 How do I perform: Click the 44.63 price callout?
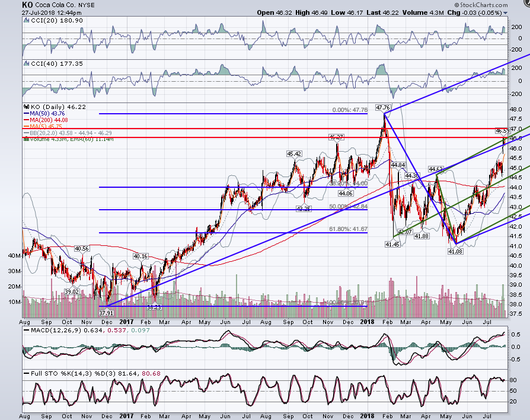(x=436, y=169)
